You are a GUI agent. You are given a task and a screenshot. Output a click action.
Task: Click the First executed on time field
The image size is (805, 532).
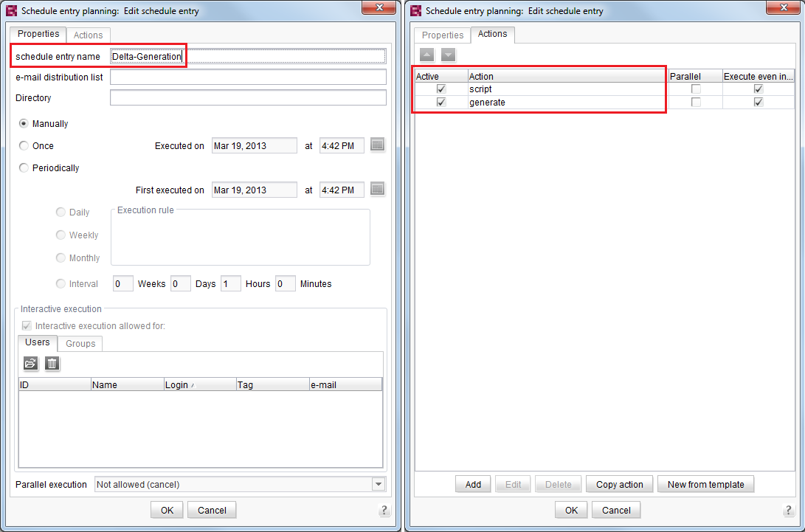[342, 190]
